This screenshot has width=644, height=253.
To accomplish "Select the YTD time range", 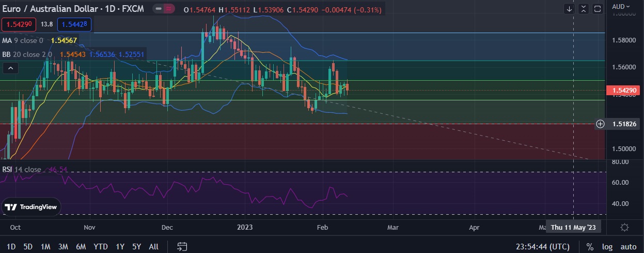I will 101,246.
